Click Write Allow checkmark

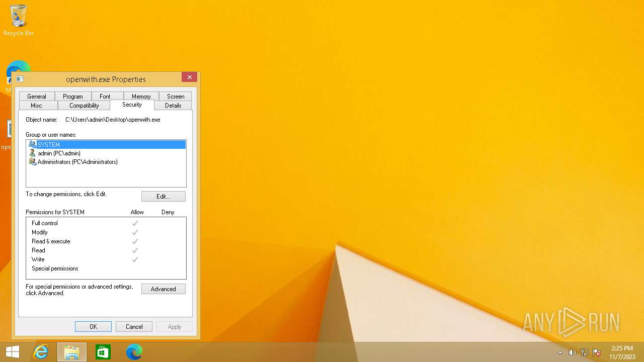(x=135, y=259)
